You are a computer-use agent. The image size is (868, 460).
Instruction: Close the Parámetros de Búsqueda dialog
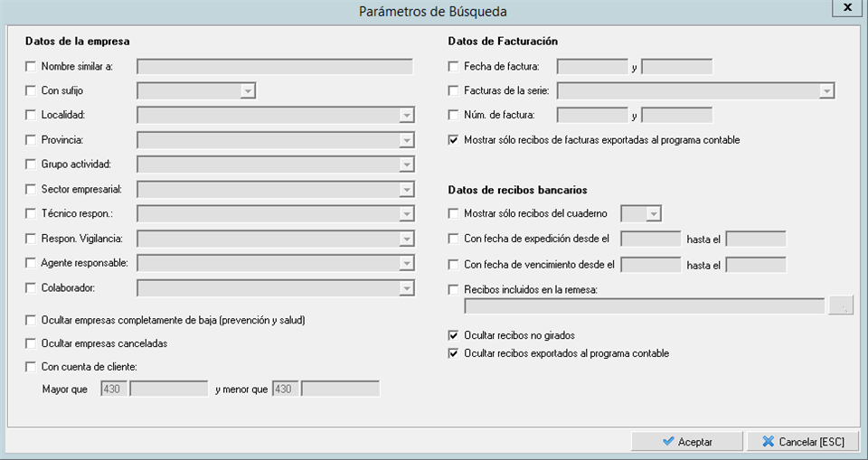[846, 7]
